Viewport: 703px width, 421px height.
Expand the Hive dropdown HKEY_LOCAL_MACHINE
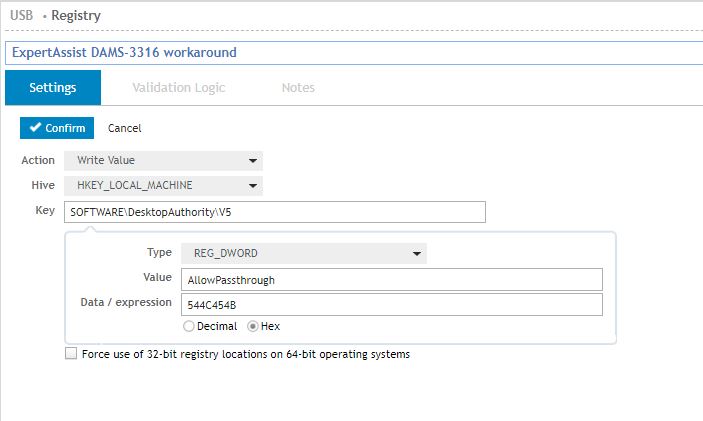[x=163, y=185]
